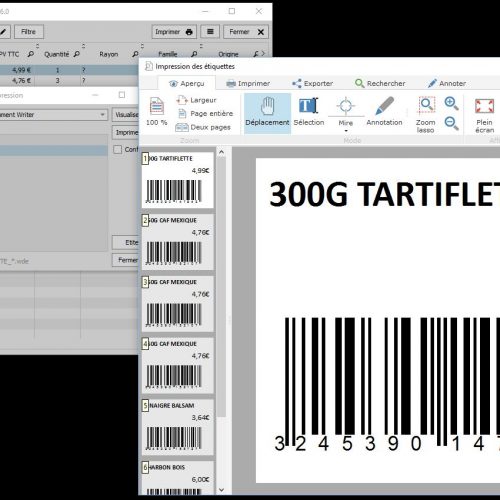
Task: Click Imprimer button in back window toolbar
Action: click(174, 32)
